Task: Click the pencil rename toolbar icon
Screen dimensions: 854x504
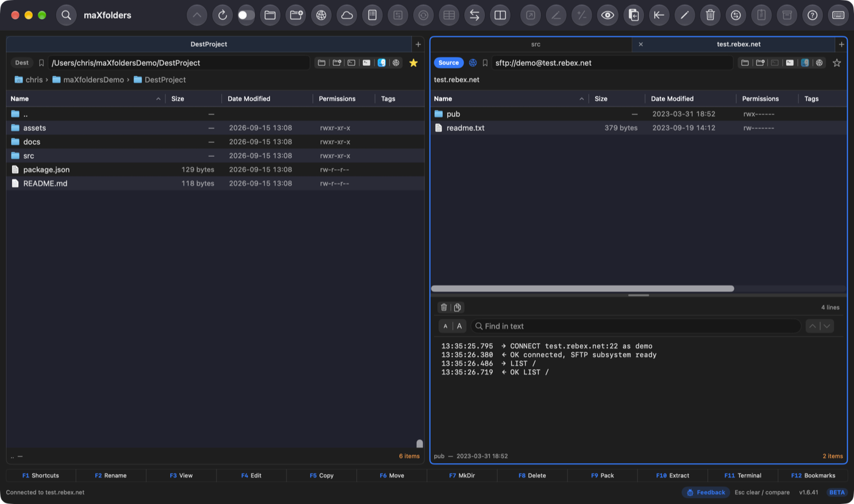Action: coord(684,15)
